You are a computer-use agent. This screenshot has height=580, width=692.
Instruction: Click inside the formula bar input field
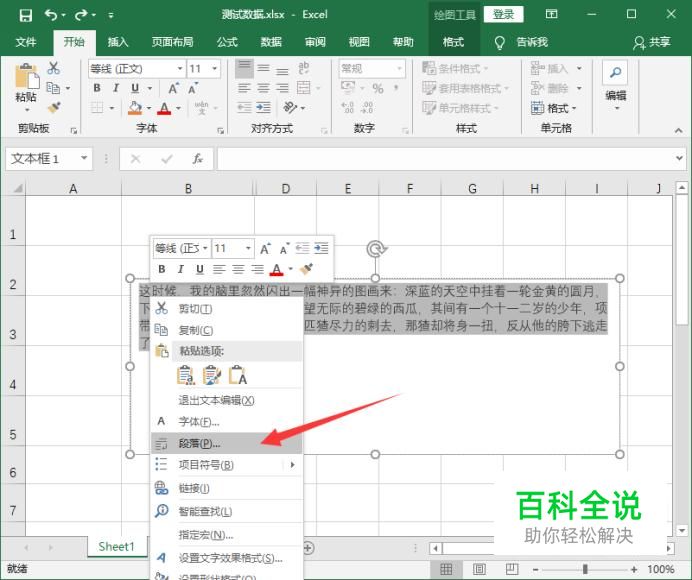pyautogui.click(x=450, y=159)
